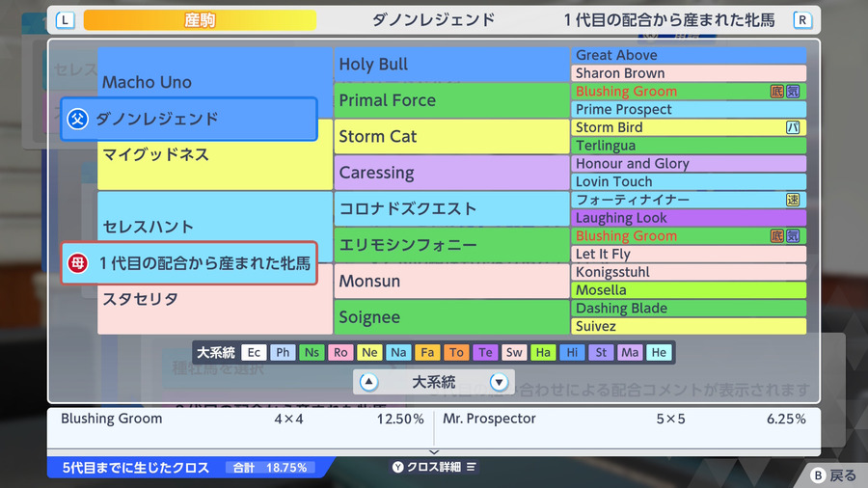
Task: Click the パ power badge on Storm Bird
Action: point(793,128)
